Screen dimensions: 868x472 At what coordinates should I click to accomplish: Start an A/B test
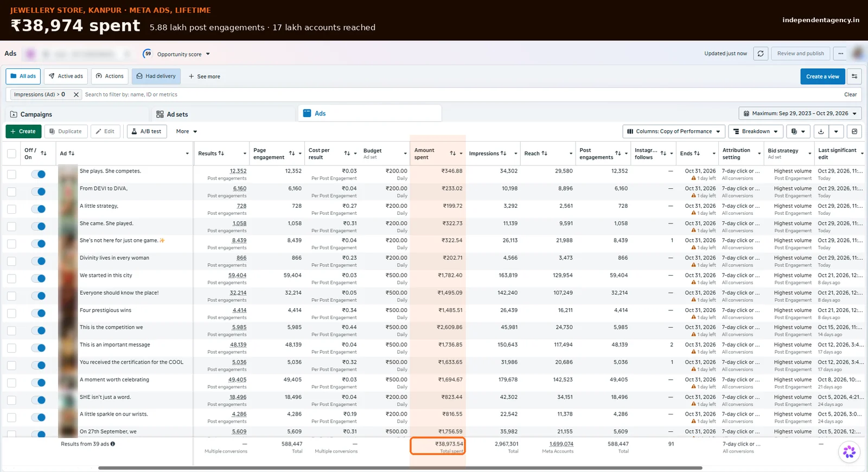[146, 131]
